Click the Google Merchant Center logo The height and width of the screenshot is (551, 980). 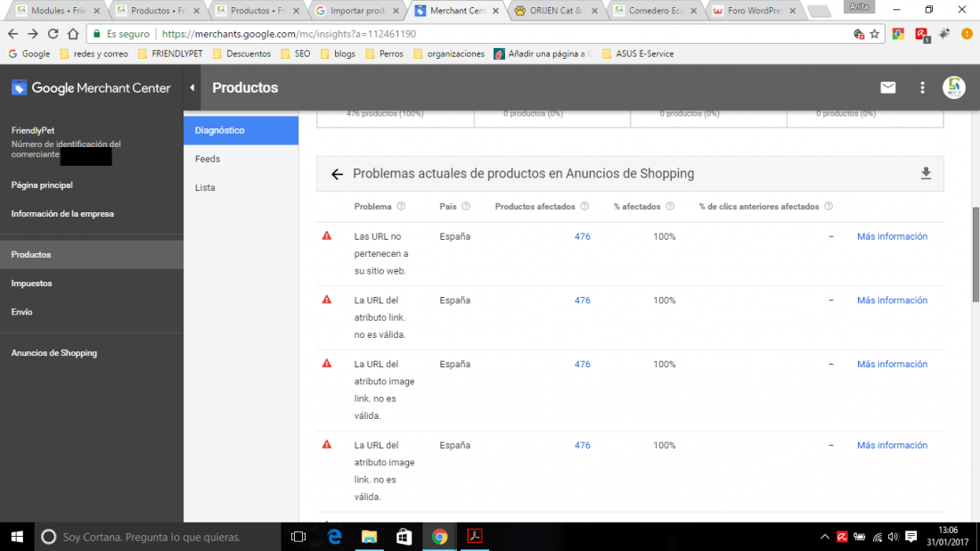pos(91,88)
